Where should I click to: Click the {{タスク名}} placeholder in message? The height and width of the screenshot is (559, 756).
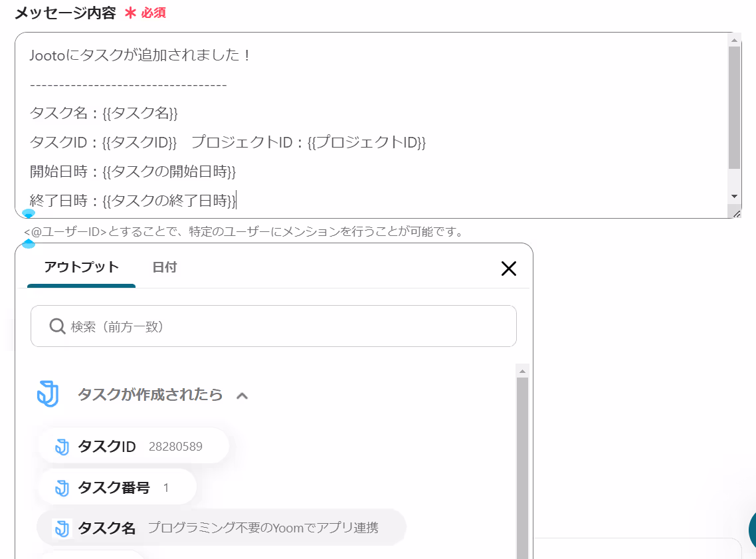[140, 114]
